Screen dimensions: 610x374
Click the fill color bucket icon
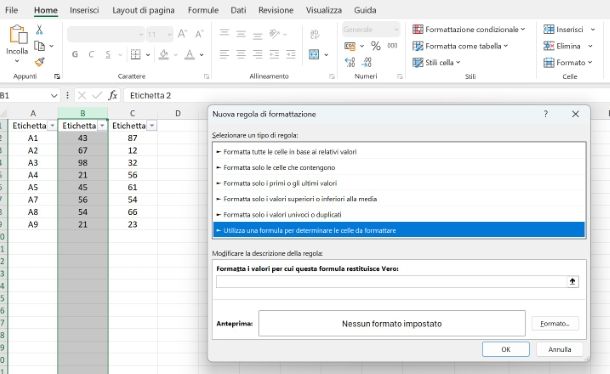pyautogui.click(x=164, y=54)
